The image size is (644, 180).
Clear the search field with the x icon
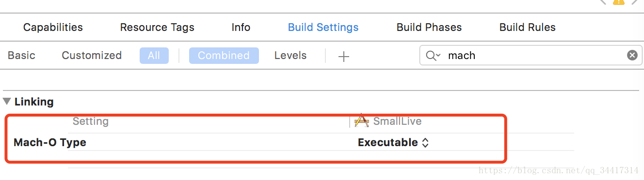632,55
